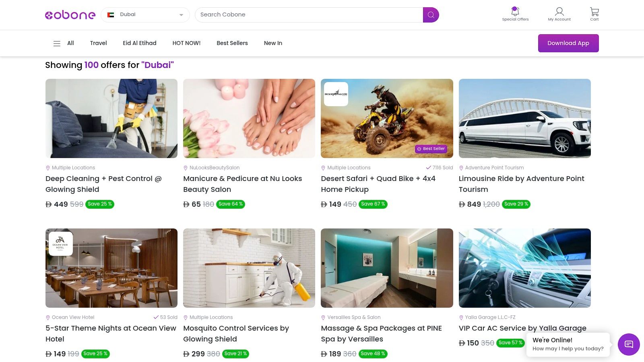Go to HOT NOW! deals
The width and height of the screenshot is (644, 362).
pos(186,43)
